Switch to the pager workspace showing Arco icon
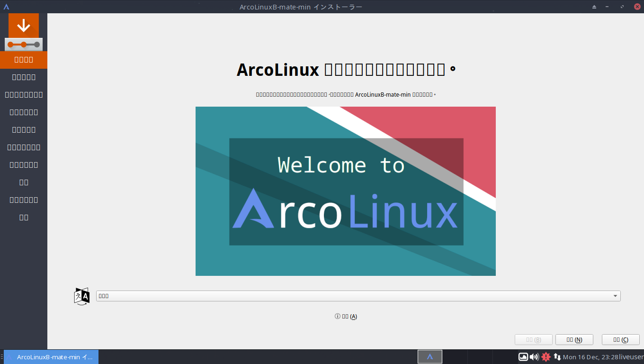Image resolution: width=644 pixels, height=364 pixels. (430, 357)
